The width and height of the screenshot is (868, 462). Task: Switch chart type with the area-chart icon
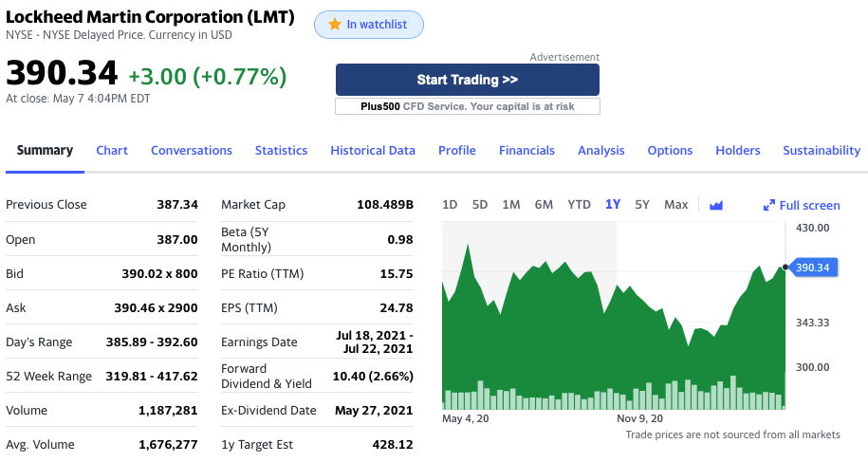716,205
